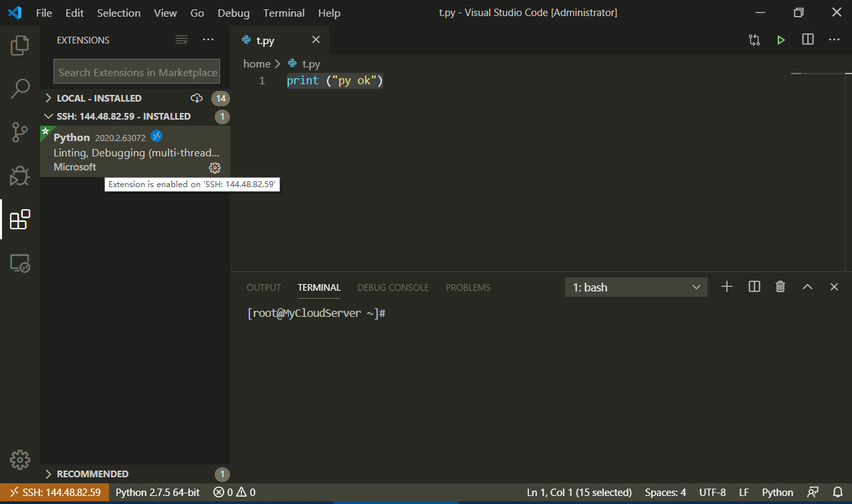The width and height of the screenshot is (852, 504).
Task: Click the code line print ("py ok")
Action: tap(334, 81)
